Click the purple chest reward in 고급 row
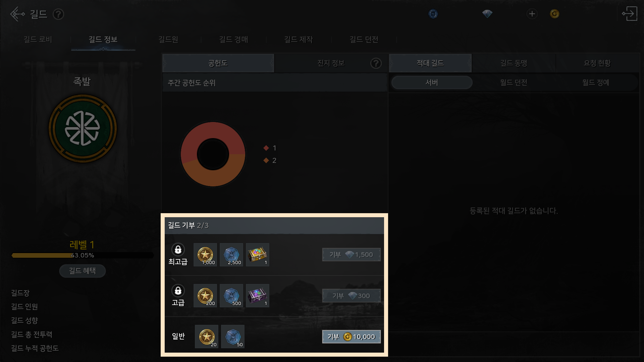This screenshot has width=644, height=362. 258,296
